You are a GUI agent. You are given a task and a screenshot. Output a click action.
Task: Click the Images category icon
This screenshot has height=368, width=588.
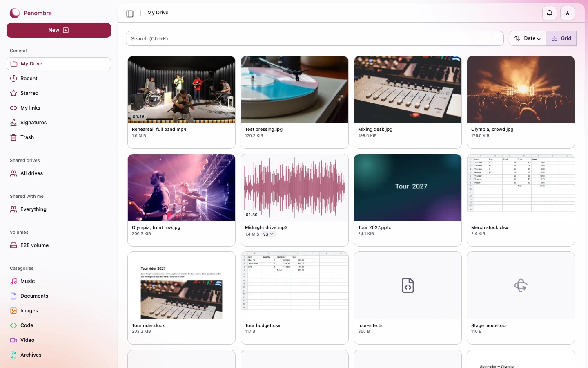tap(13, 311)
